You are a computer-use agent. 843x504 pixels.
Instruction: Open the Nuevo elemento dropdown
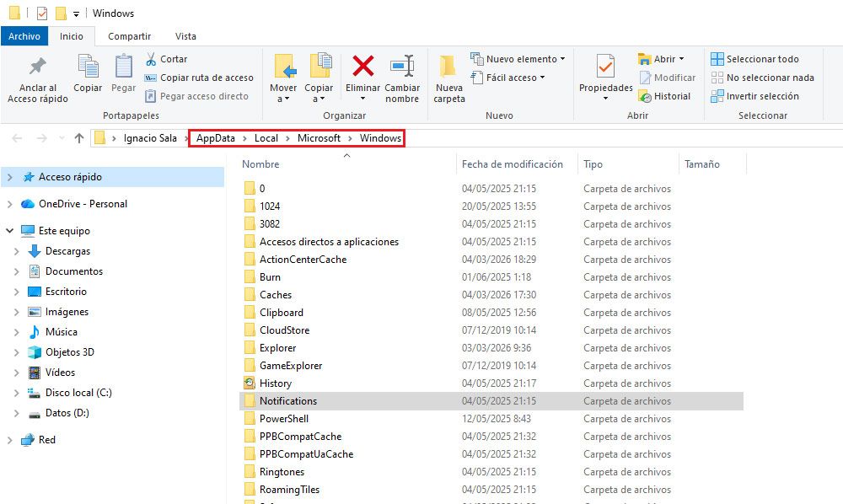[518, 59]
